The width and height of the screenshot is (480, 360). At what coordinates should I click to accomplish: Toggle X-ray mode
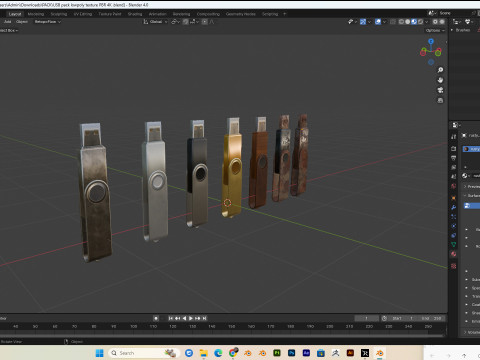point(393,22)
